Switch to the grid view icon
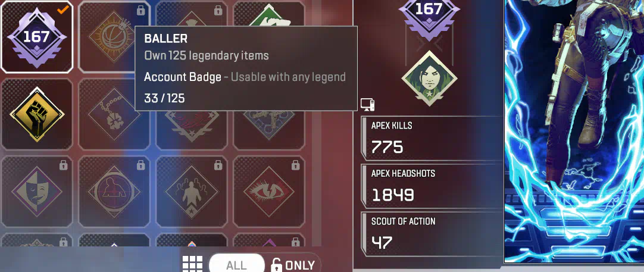644x272 pixels. point(193,264)
